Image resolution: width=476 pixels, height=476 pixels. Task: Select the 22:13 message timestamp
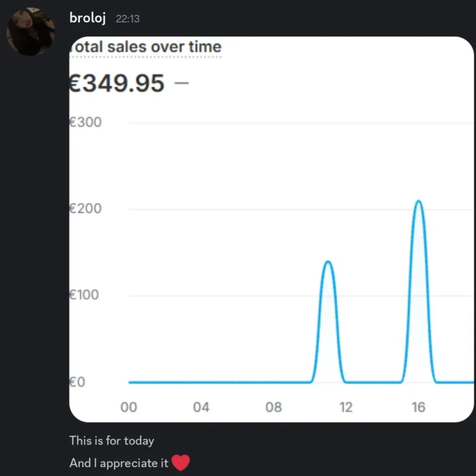point(127,19)
